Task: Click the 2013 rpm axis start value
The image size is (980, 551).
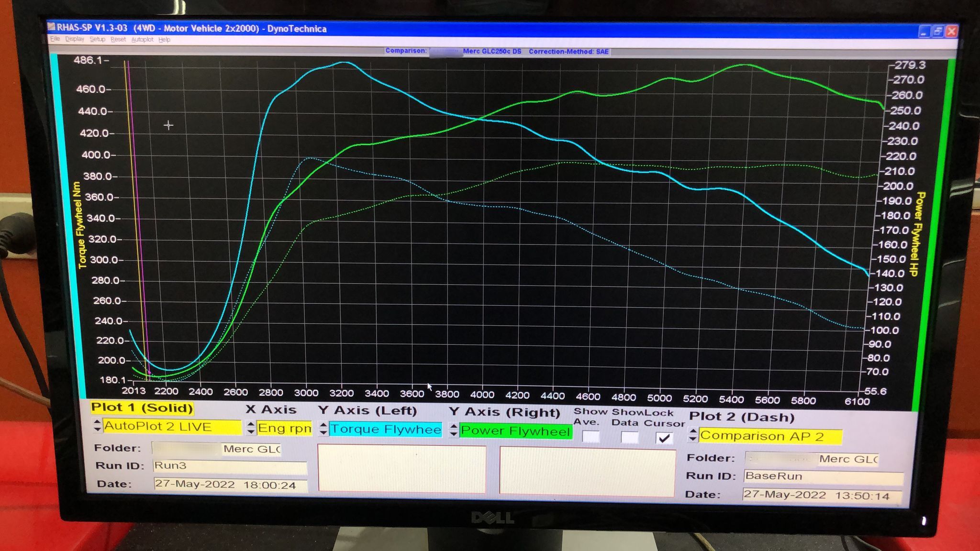Action: click(134, 390)
